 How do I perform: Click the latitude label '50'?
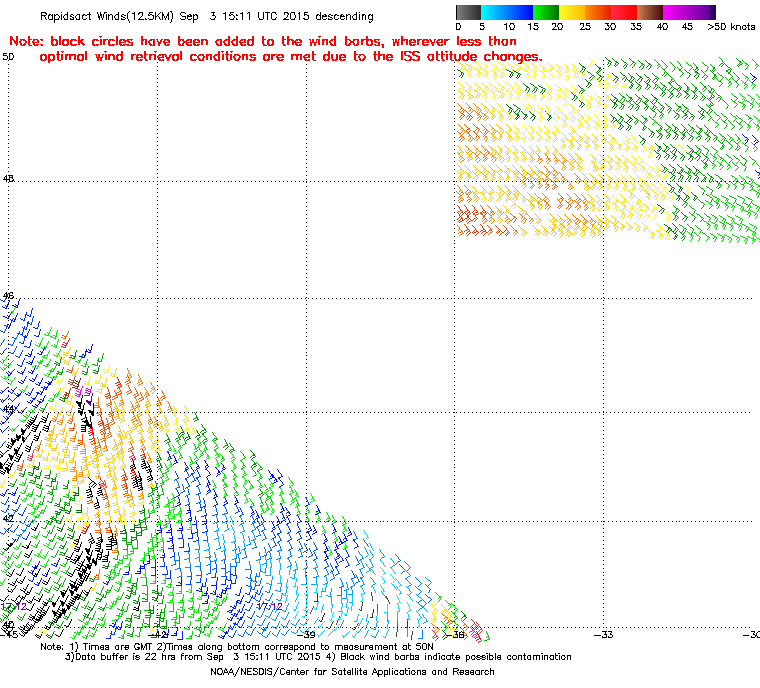click(8, 57)
